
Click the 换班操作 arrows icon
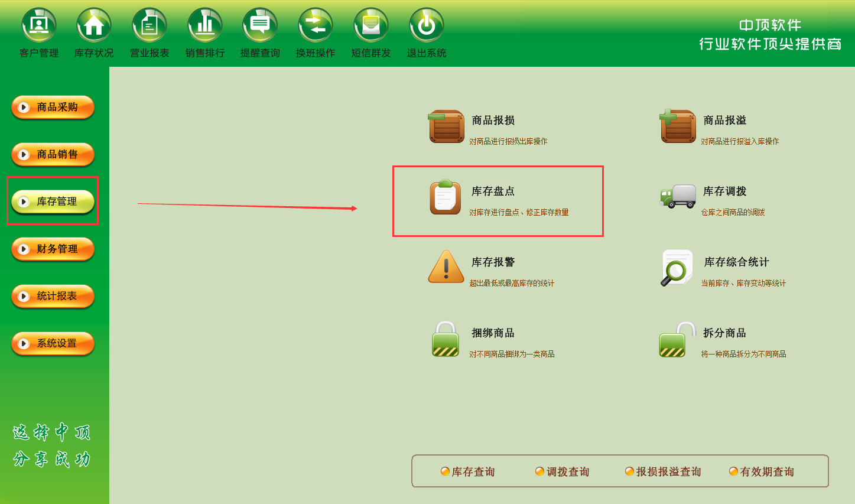click(316, 25)
